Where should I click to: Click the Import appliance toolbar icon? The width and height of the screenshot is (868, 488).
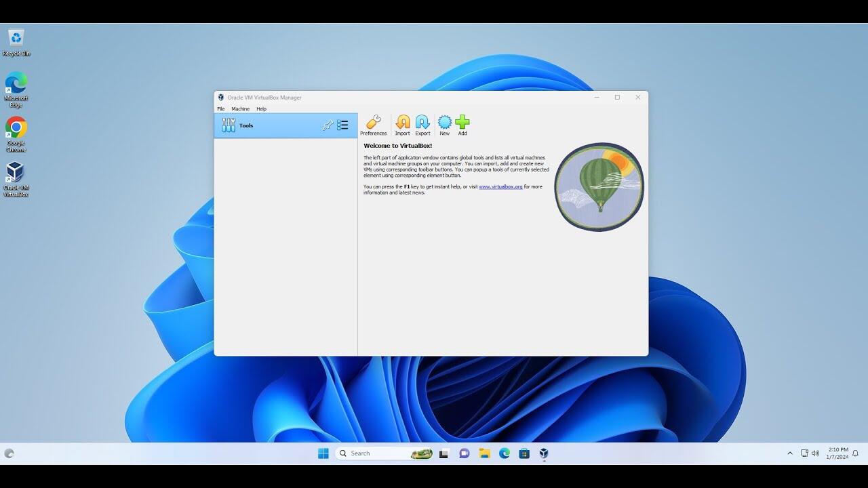tap(402, 125)
